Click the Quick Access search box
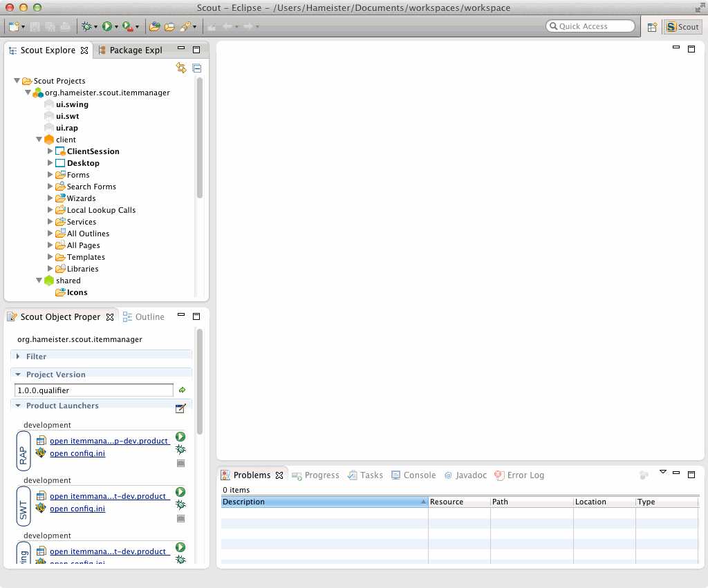 point(590,26)
